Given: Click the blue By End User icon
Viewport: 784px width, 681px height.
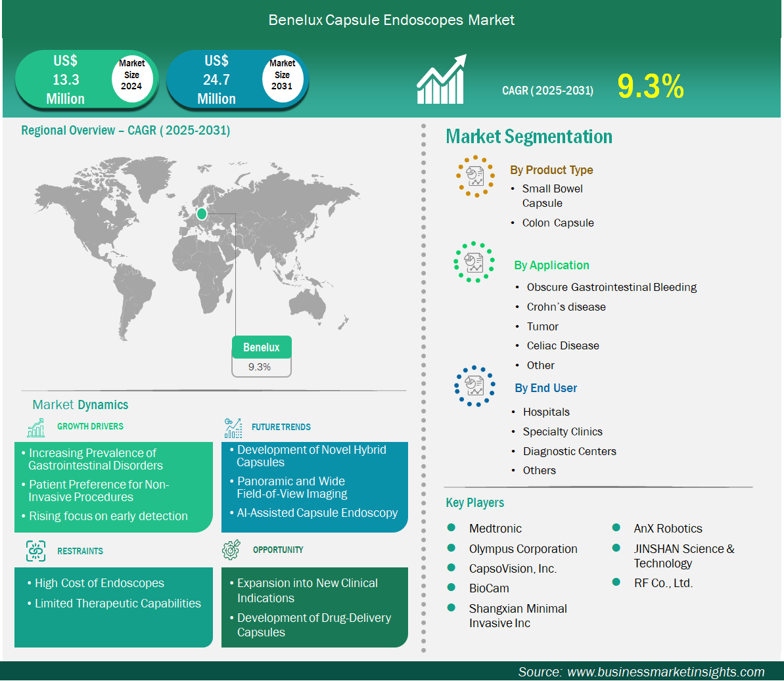Looking at the screenshot, I should (x=474, y=386).
